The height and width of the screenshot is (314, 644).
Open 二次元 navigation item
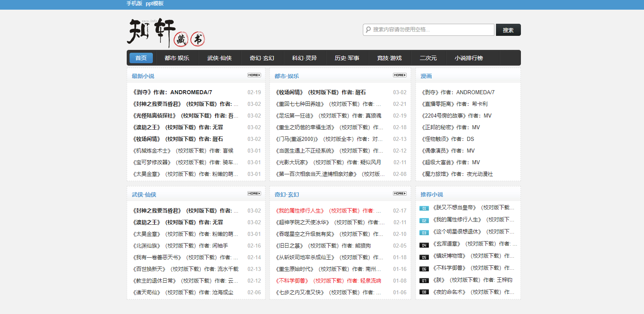428,58
